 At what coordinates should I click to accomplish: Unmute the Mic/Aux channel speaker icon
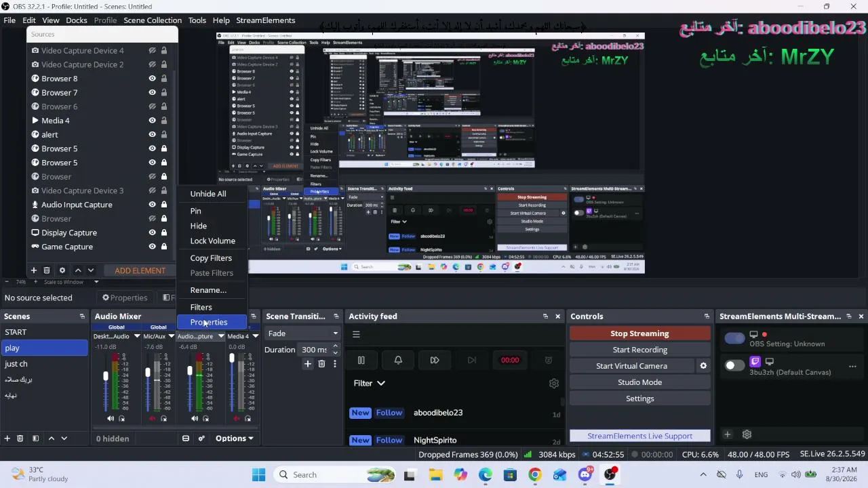[153, 419]
